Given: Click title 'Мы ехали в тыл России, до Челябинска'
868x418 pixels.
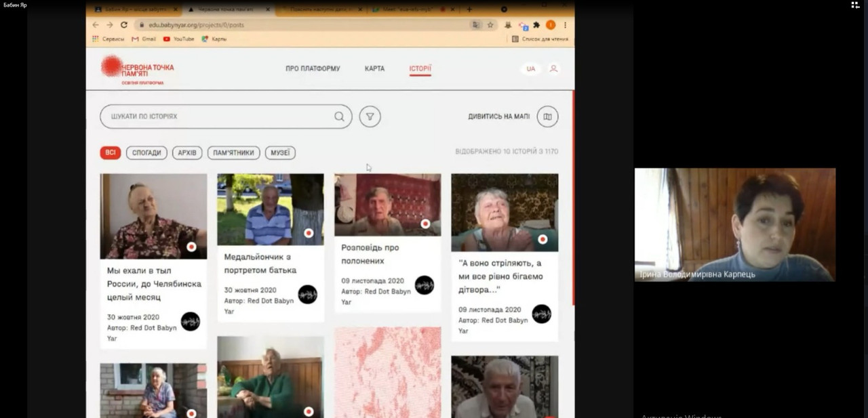Looking at the screenshot, I should 154,284.
